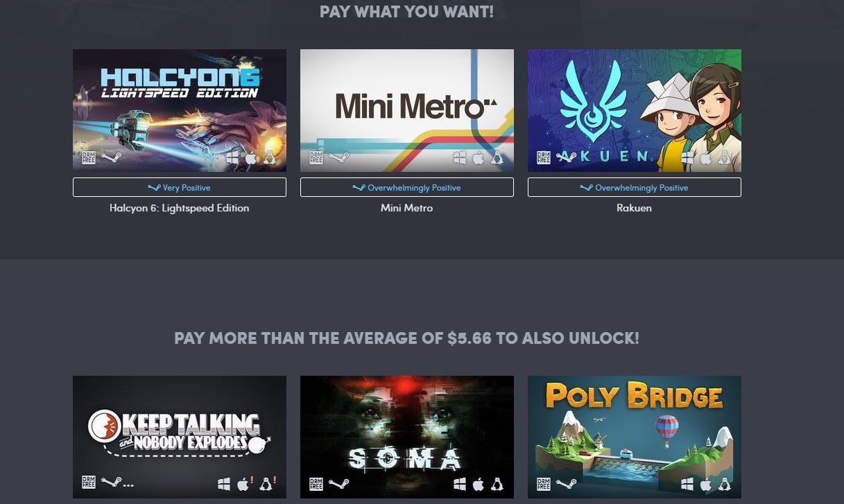The image size is (844, 504).
Task: Click the Windows icon on Halcyon 6 thumbnail
Action: coord(232,158)
